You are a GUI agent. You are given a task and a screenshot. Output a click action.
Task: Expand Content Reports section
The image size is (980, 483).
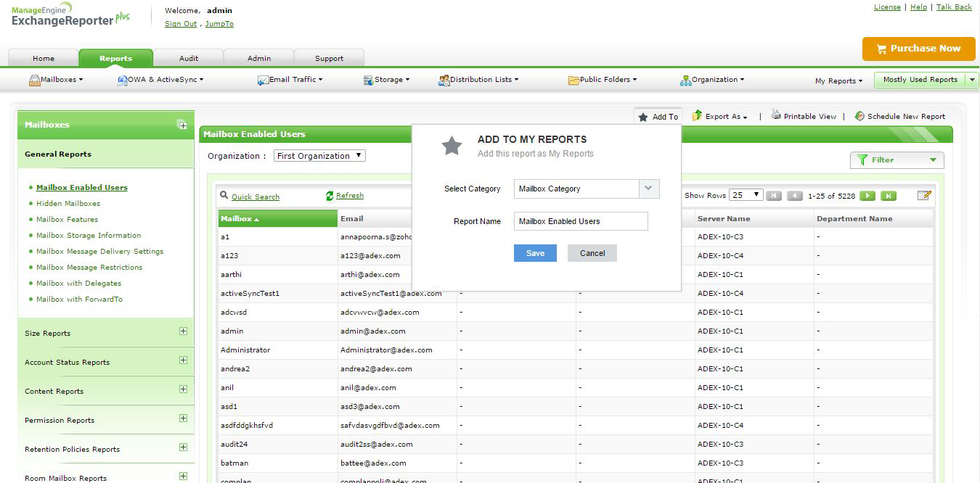pyautogui.click(x=183, y=389)
